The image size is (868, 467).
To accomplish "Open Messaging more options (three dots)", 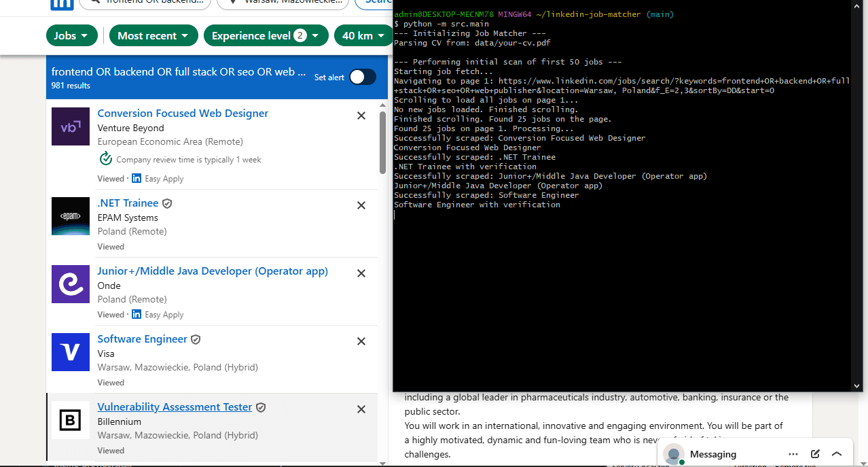I will coord(793,454).
